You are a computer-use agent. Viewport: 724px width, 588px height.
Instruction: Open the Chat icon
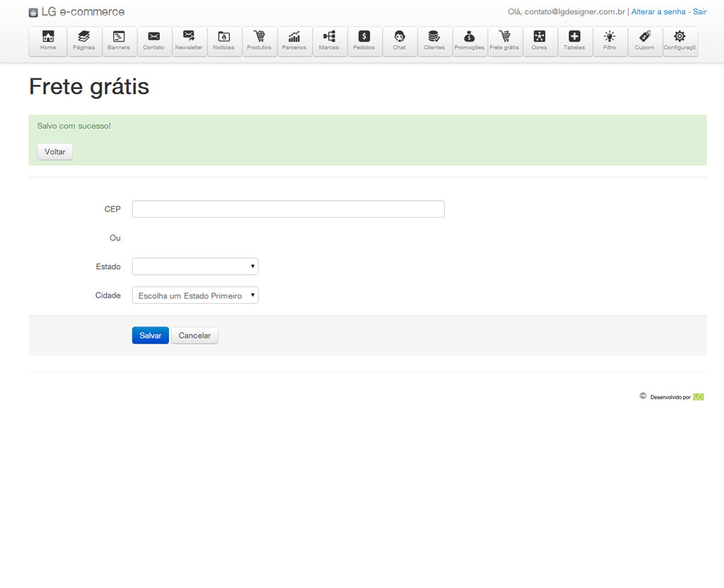coord(399,41)
